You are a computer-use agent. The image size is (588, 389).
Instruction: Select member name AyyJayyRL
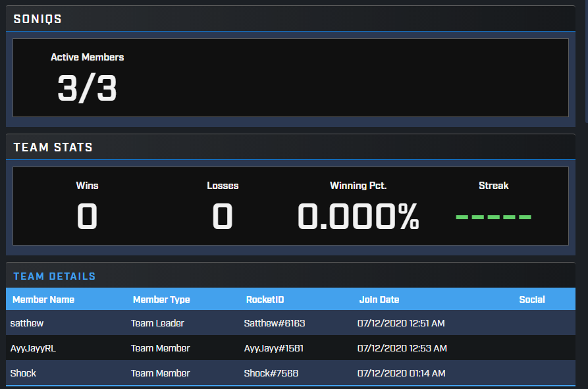(x=33, y=348)
